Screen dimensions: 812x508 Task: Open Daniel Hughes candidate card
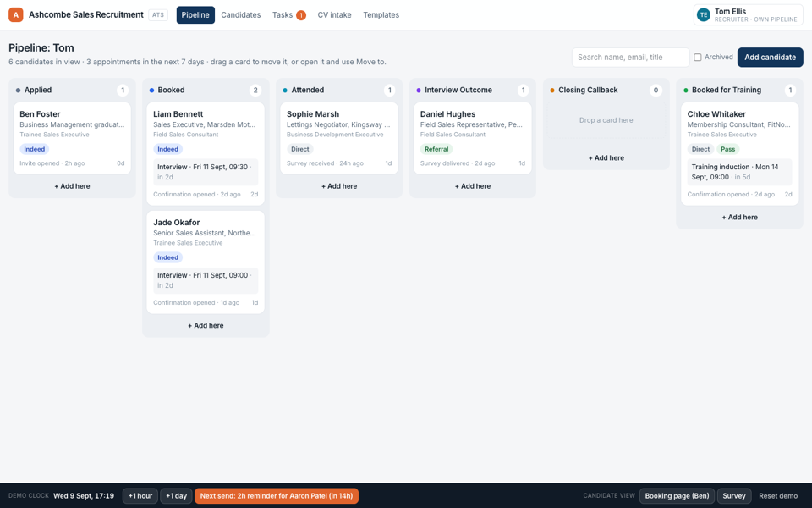pos(473,138)
